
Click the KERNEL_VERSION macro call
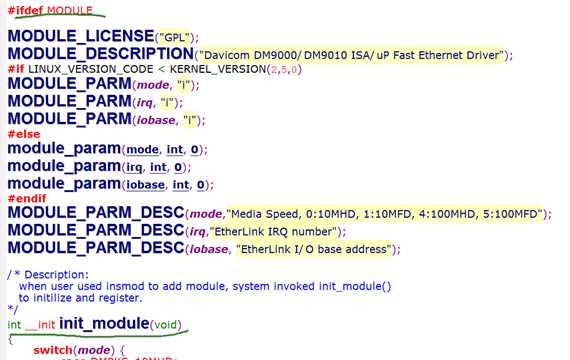[236, 69]
